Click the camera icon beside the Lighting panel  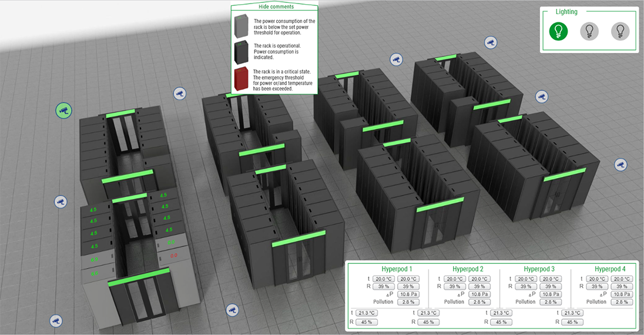[x=490, y=42]
